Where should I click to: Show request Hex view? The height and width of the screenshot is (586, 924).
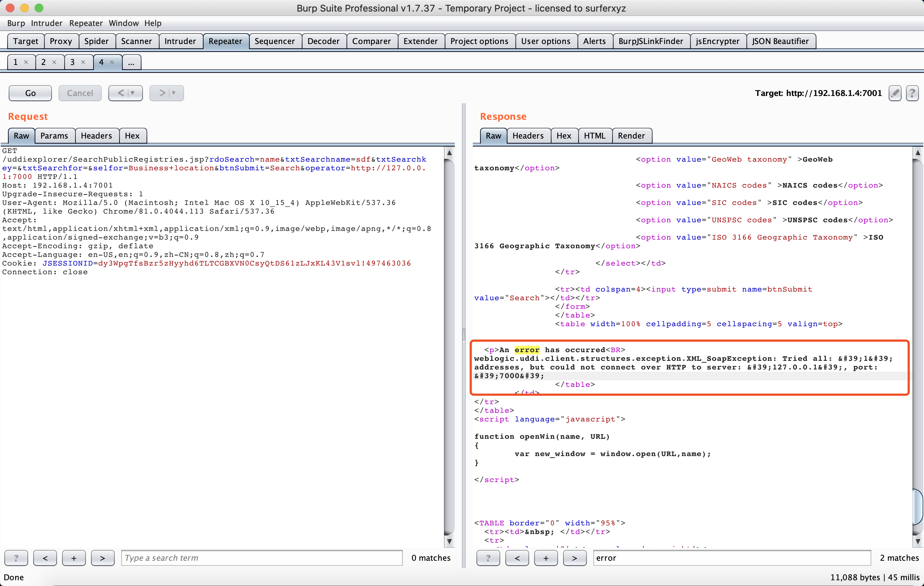tap(132, 136)
